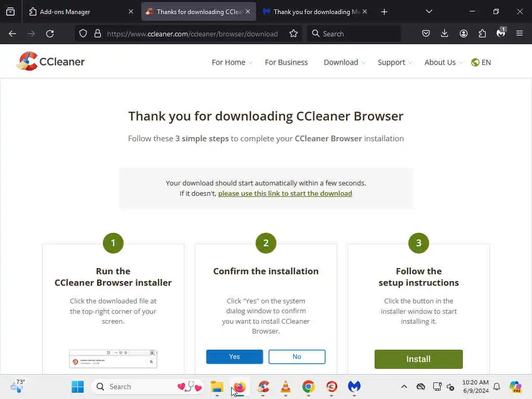This screenshot has width=532, height=399.
Task: Open Windows Start menu
Action: pyautogui.click(x=78, y=387)
